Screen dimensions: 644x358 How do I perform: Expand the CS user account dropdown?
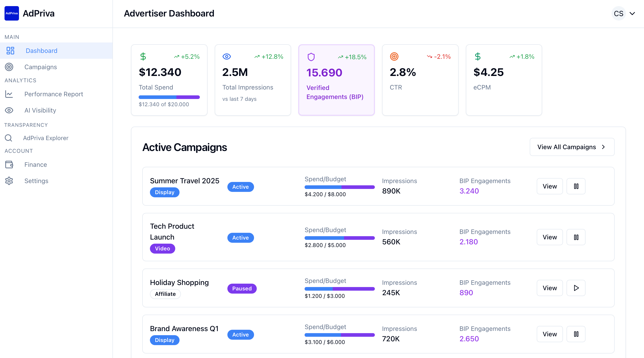[632, 14]
